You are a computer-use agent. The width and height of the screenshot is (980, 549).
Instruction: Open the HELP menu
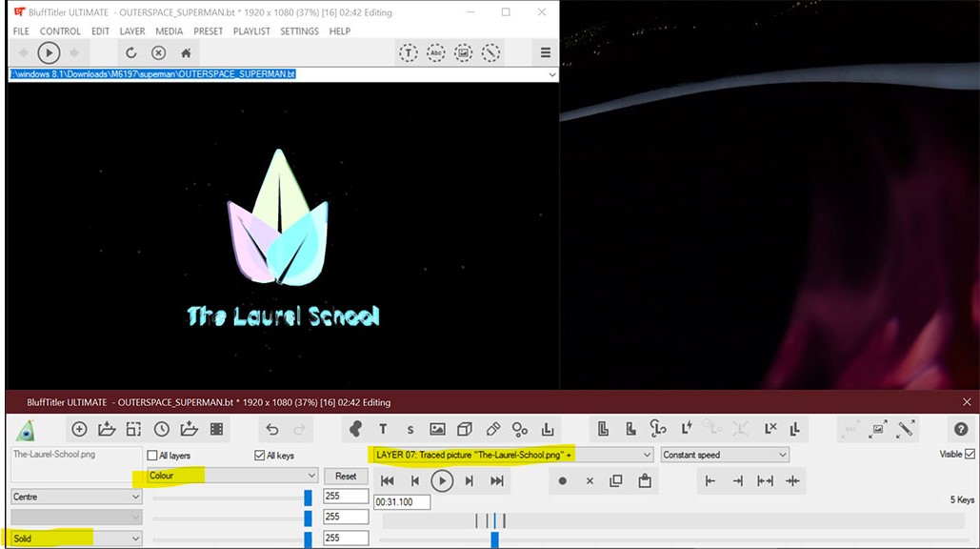click(339, 31)
